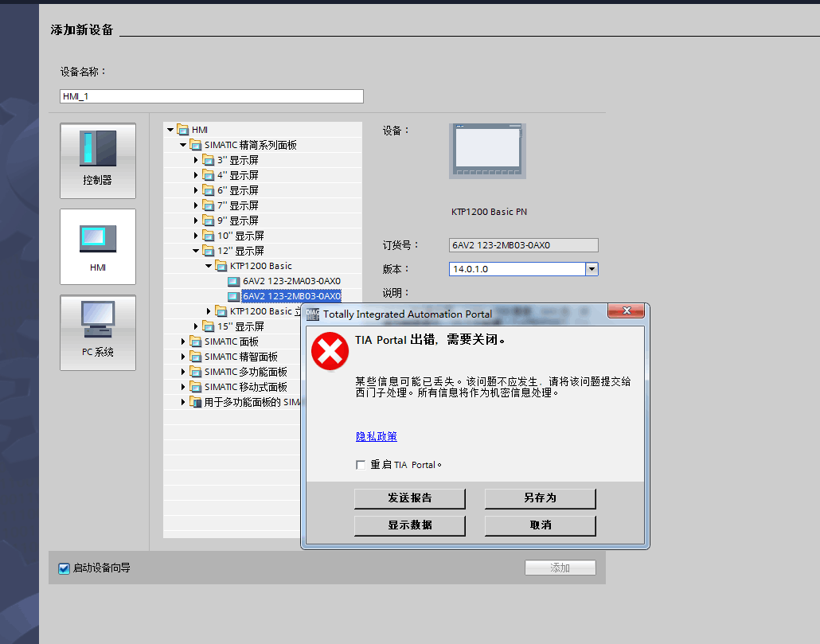The width and height of the screenshot is (820, 644).
Task: Collapse the 12" 显示屏 tree node
Action: click(x=196, y=251)
